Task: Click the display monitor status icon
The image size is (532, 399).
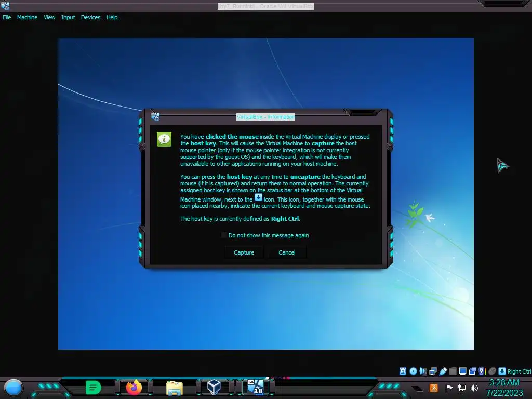Action: click(x=462, y=371)
